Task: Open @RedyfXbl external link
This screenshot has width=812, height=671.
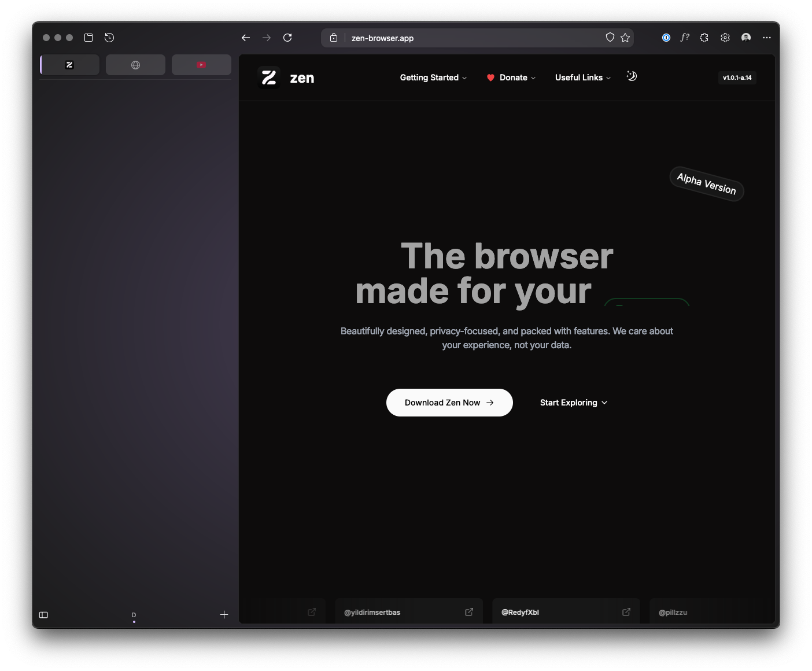Action: pos(626,612)
